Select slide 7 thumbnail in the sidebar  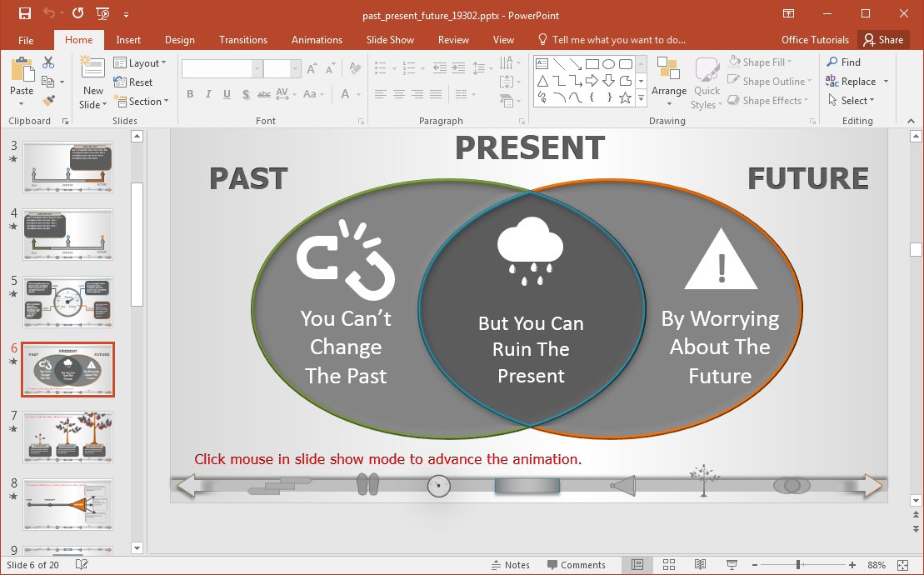pyautogui.click(x=67, y=437)
